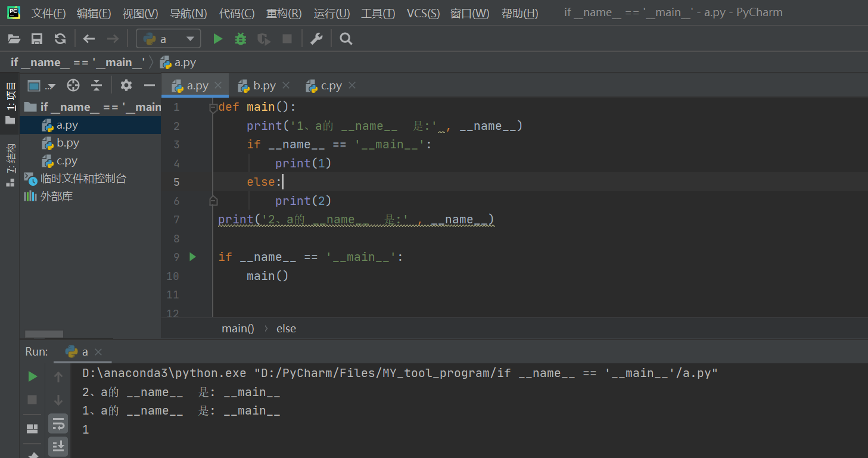Image resolution: width=868 pixels, height=458 pixels.
Task: Close the c.py editor tab
Action: 352,86
